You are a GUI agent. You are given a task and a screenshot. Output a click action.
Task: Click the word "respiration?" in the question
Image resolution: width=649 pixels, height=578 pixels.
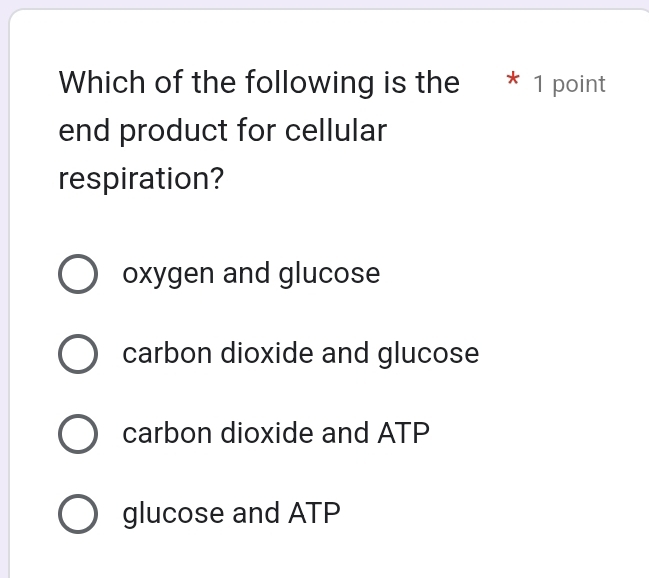(x=141, y=180)
